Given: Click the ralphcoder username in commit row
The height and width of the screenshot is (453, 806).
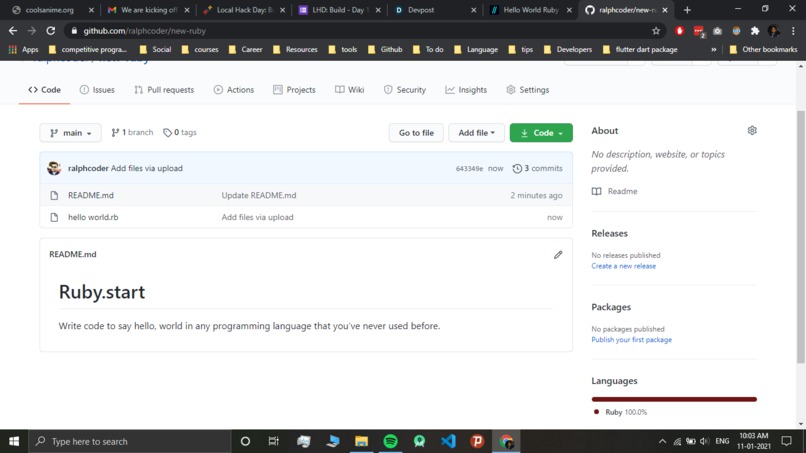Looking at the screenshot, I should click(x=88, y=168).
